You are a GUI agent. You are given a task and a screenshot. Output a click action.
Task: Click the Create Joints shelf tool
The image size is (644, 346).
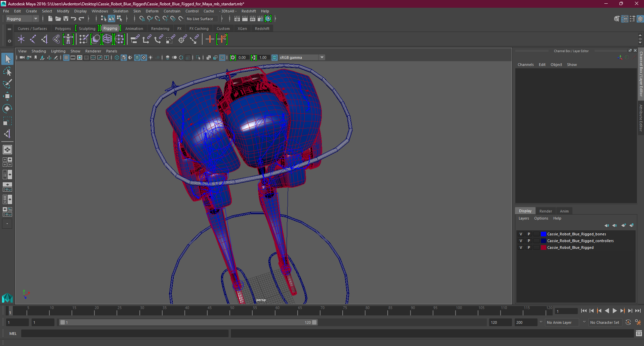pyautogui.click(x=33, y=39)
